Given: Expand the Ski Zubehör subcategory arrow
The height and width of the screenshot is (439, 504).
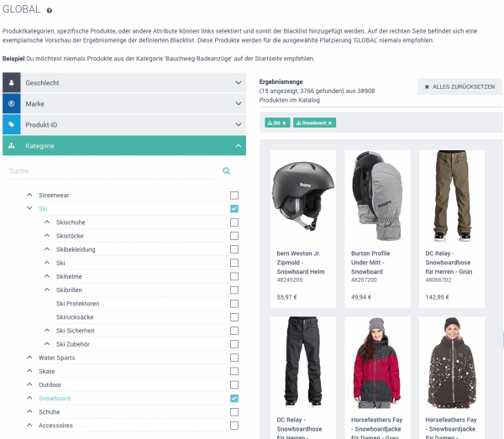Looking at the screenshot, I should (47, 343).
